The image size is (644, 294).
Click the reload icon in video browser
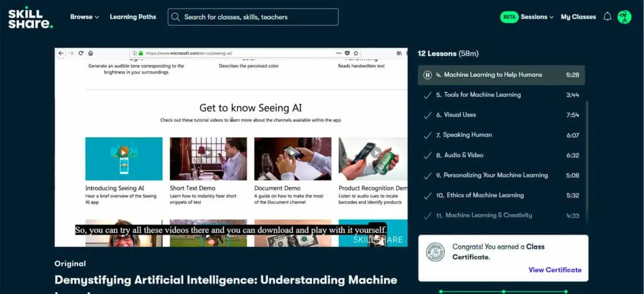click(x=81, y=53)
